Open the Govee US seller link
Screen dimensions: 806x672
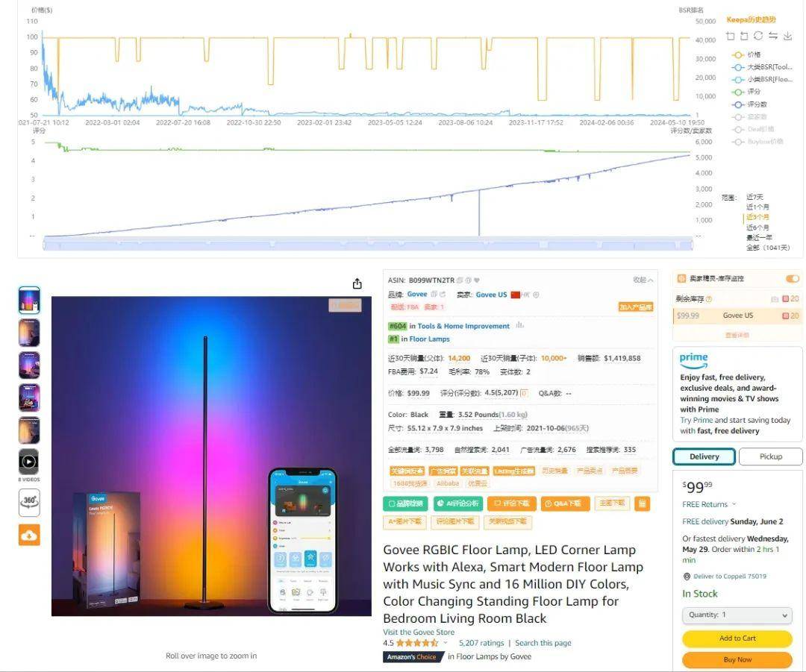click(x=491, y=295)
